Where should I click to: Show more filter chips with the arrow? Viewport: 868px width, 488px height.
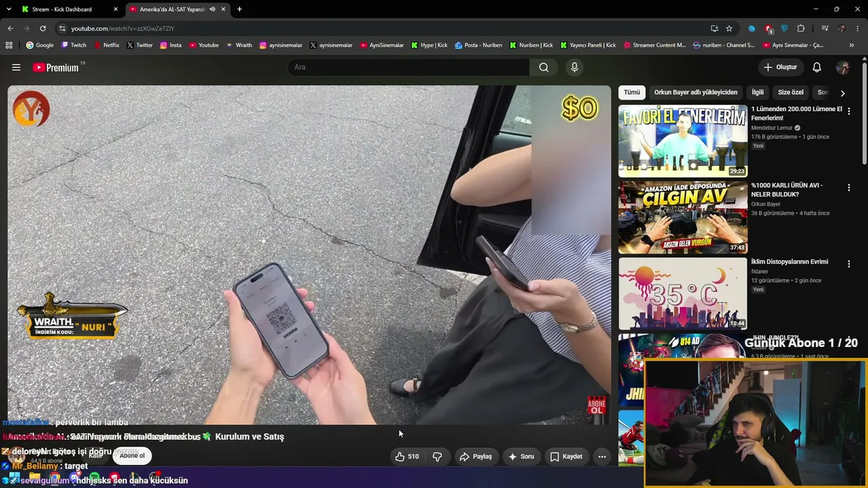(843, 93)
